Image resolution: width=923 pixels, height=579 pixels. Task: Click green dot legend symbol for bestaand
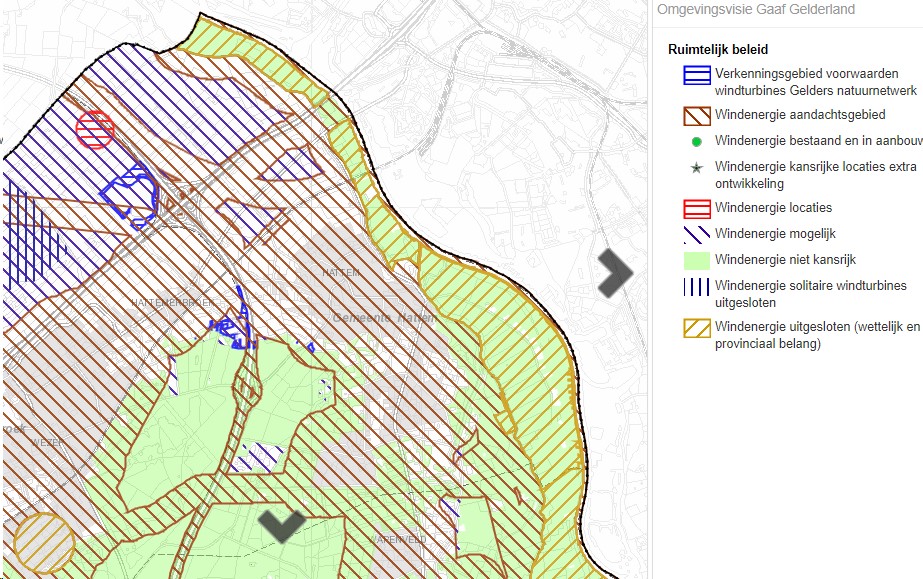click(697, 142)
